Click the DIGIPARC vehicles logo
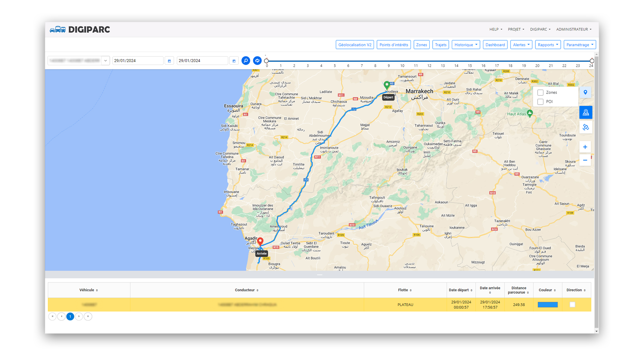The width and height of the screenshot is (644, 362). pos(80,29)
